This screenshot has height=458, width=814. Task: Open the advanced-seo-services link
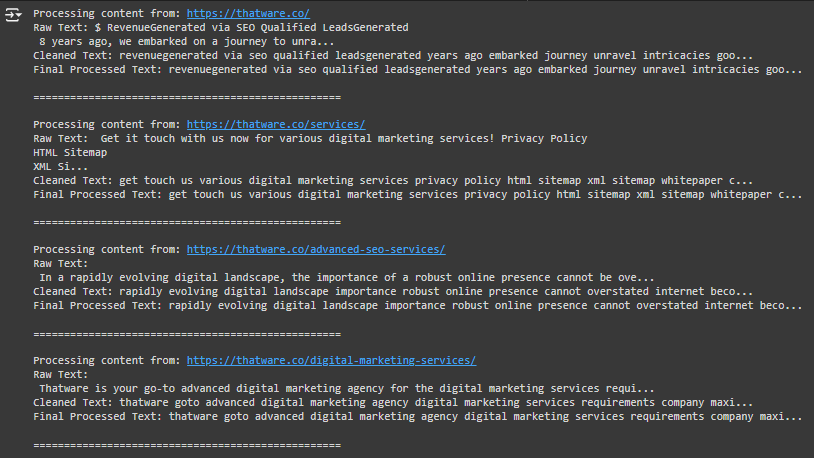coord(316,250)
